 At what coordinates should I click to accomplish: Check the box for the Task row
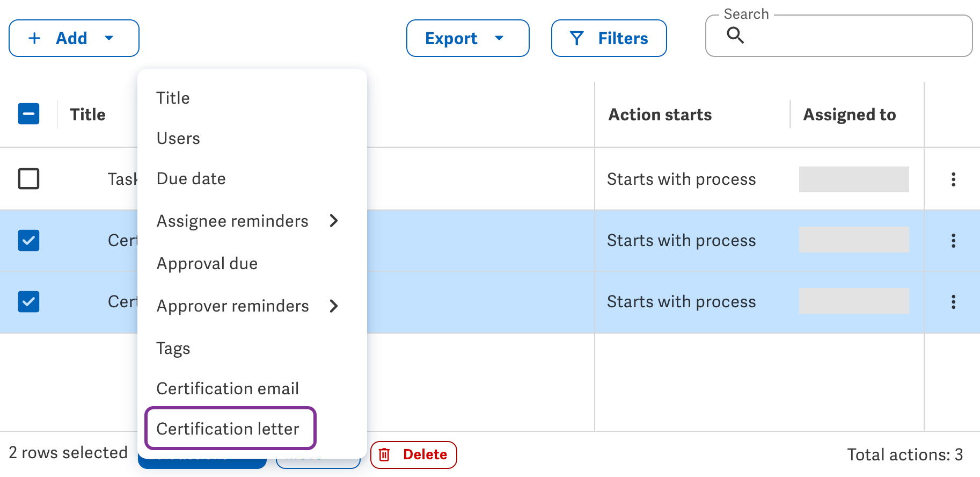28,179
